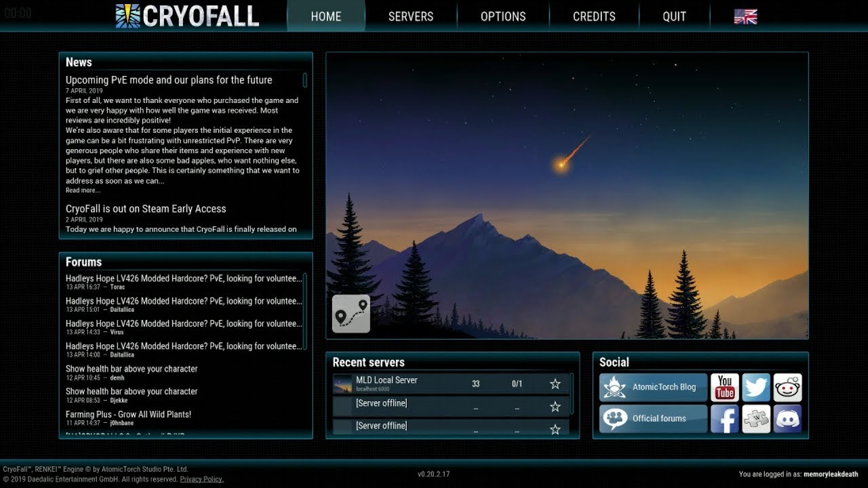Click the ping value 33 for MLD server
This screenshot has width=868, height=488.
point(475,384)
